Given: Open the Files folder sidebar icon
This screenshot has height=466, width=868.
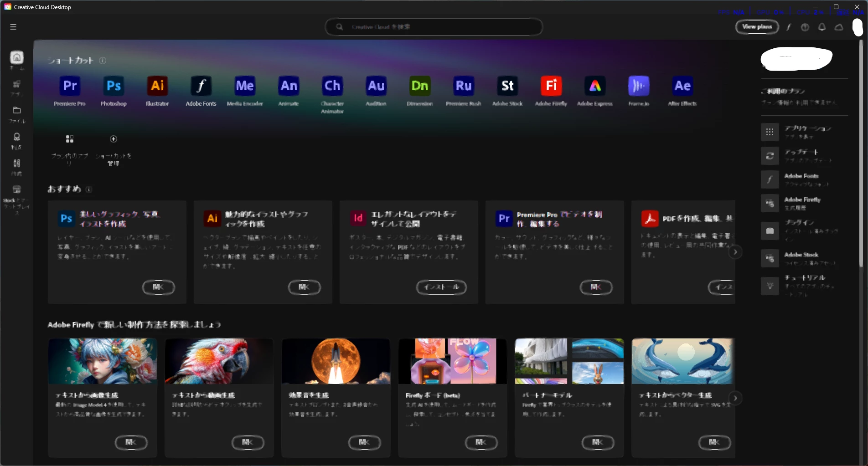Looking at the screenshot, I should pos(17,110).
